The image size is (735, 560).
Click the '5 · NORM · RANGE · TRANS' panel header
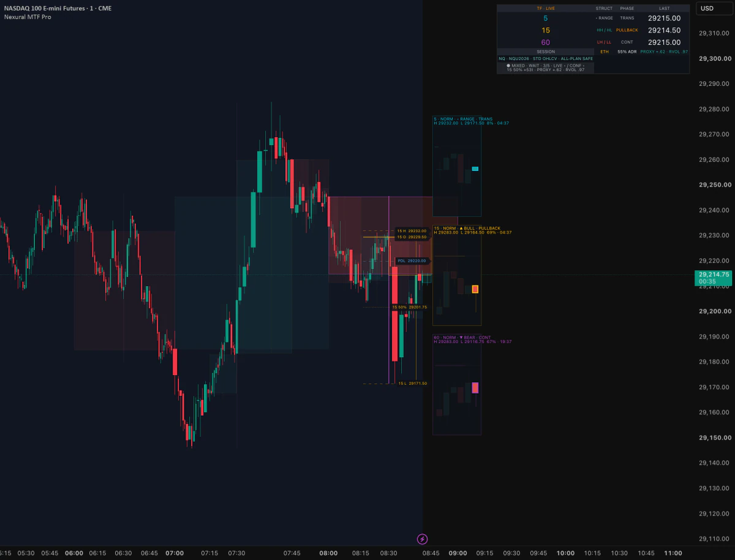[x=463, y=118]
